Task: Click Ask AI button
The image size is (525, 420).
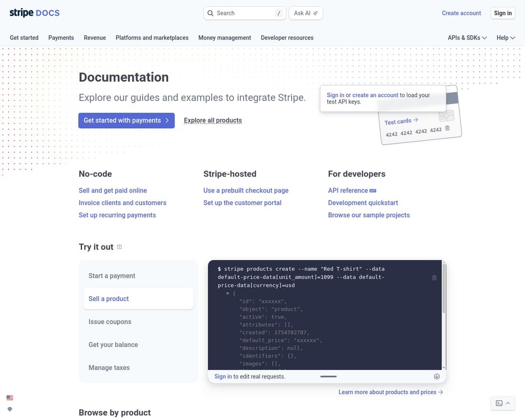Action: pos(306,13)
